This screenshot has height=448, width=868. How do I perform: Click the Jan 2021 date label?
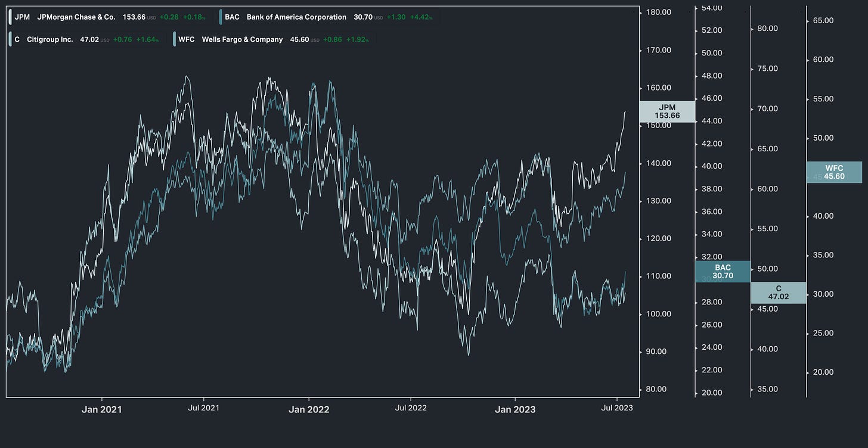tap(102, 409)
